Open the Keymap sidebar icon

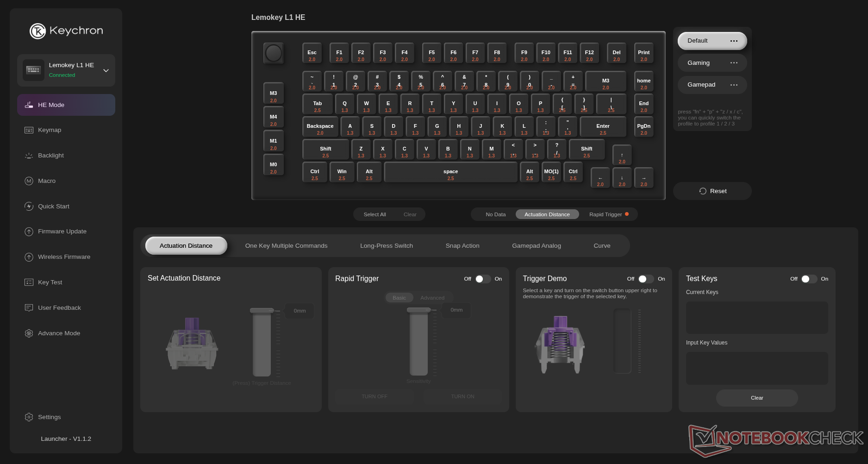click(x=29, y=130)
